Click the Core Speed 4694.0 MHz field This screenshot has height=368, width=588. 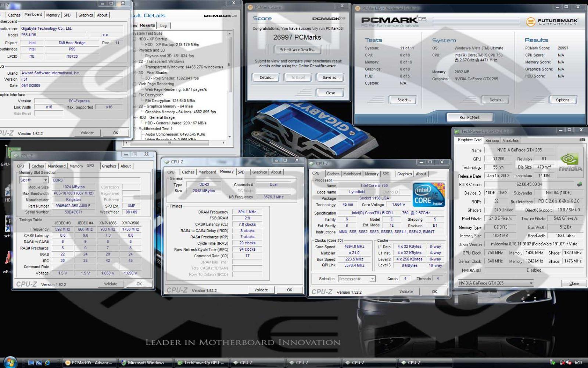coord(354,247)
